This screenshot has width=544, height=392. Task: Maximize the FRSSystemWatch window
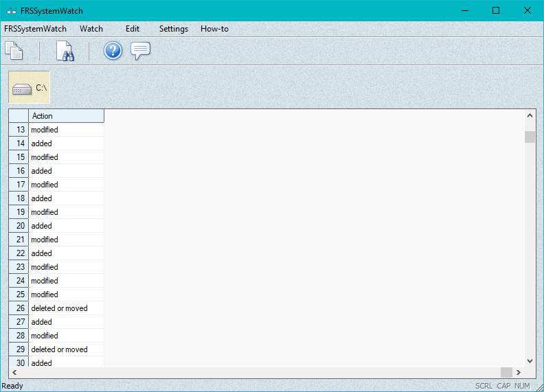click(496, 11)
